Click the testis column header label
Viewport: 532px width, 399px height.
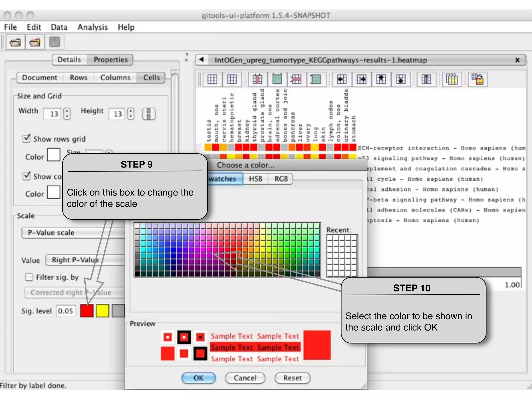[209, 130]
